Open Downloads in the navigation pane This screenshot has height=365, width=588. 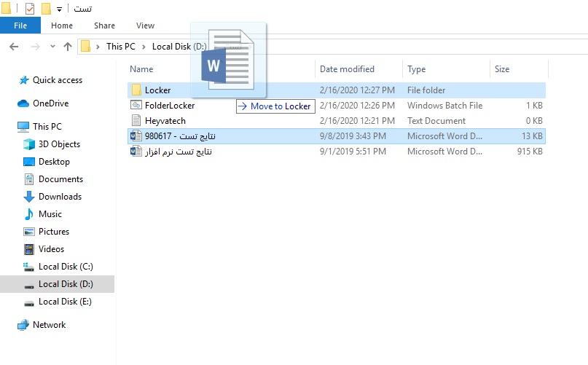point(60,197)
